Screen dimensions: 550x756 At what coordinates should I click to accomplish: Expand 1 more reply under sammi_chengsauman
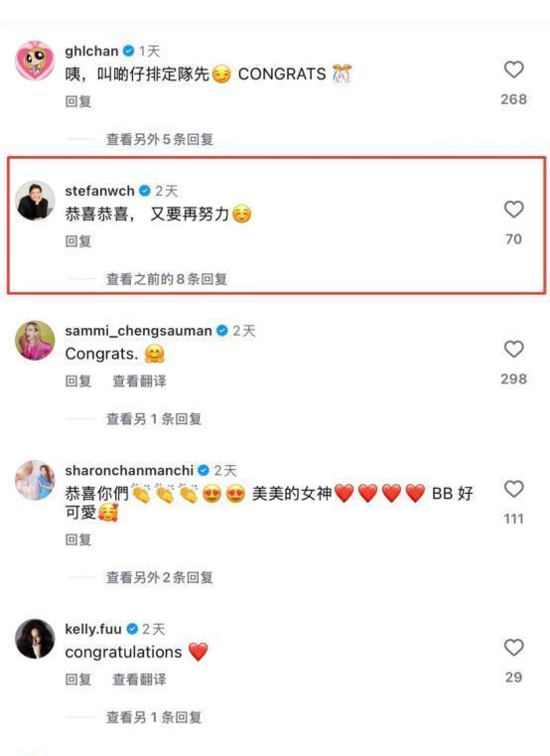click(x=154, y=419)
